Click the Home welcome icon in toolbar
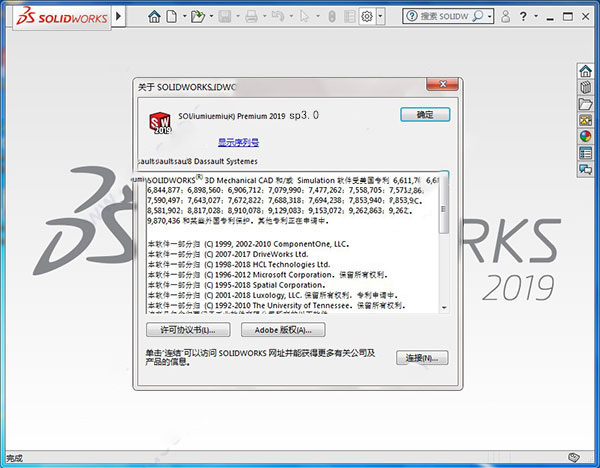Image resolution: width=600 pixels, height=468 pixels. click(x=154, y=16)
